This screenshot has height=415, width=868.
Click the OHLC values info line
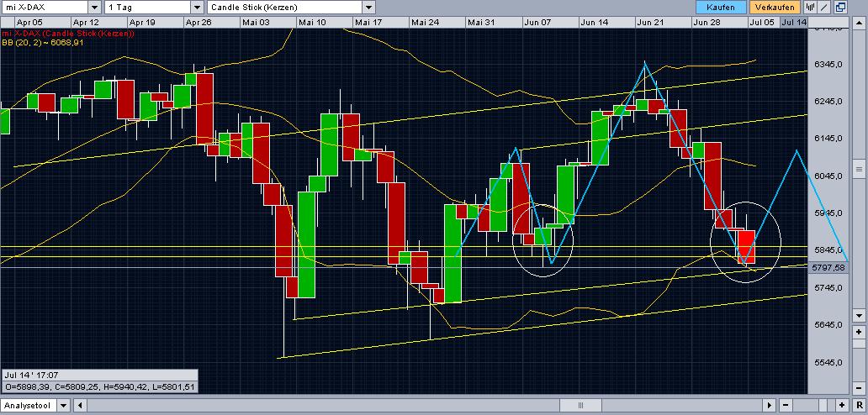pyautogui.click(x=99, y=386)
